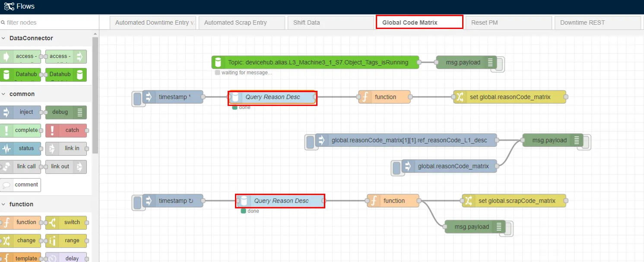644x262 pixels.
Task: Select the upper Query Reason Desc node
Action: [272, 97]
